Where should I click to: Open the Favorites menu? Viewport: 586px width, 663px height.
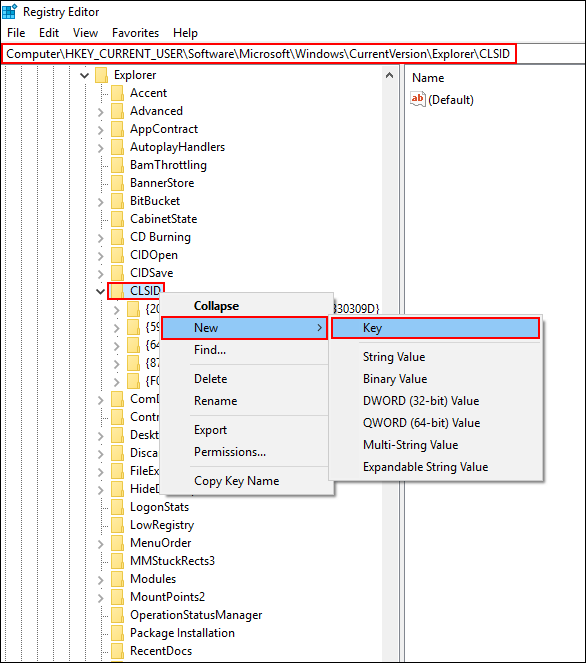tap(135, 33)
